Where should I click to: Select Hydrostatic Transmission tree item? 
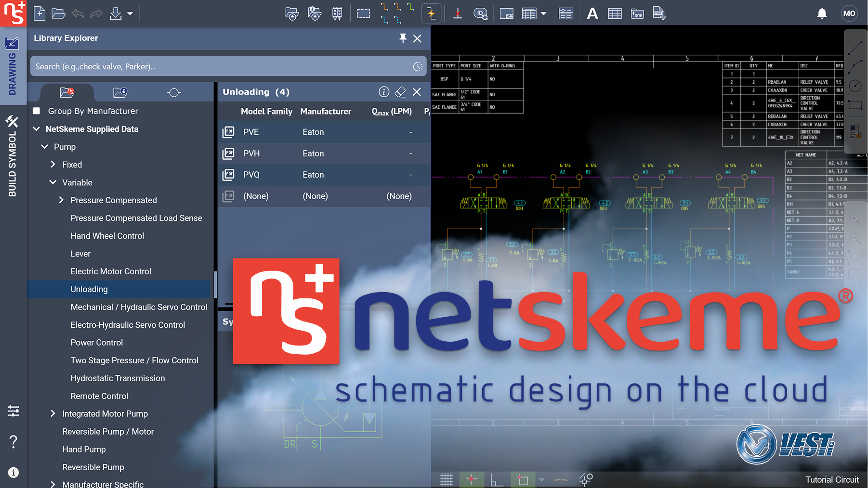point(118,378)
